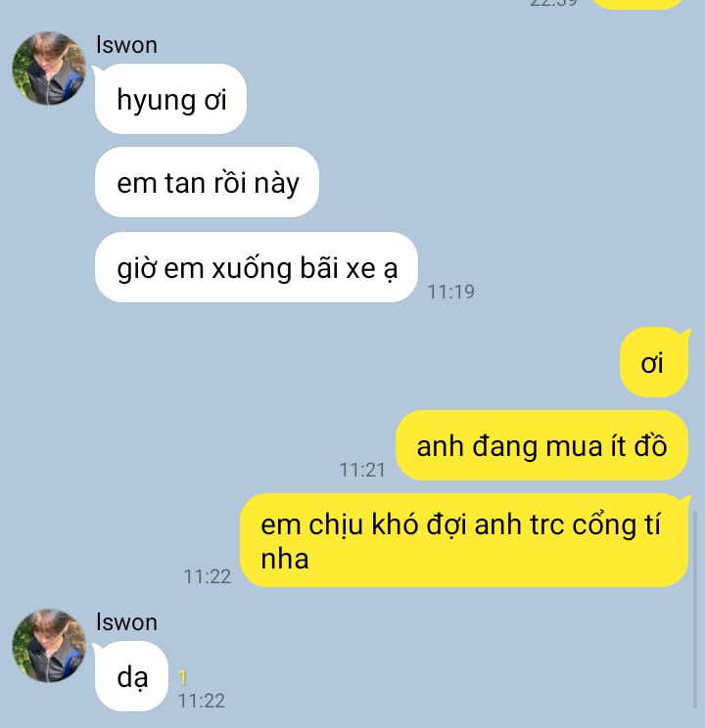The width and height of the screenshot is (705, 728).
Task: Open lswon's profile picture at bottom
Action: tap(49, 646)
